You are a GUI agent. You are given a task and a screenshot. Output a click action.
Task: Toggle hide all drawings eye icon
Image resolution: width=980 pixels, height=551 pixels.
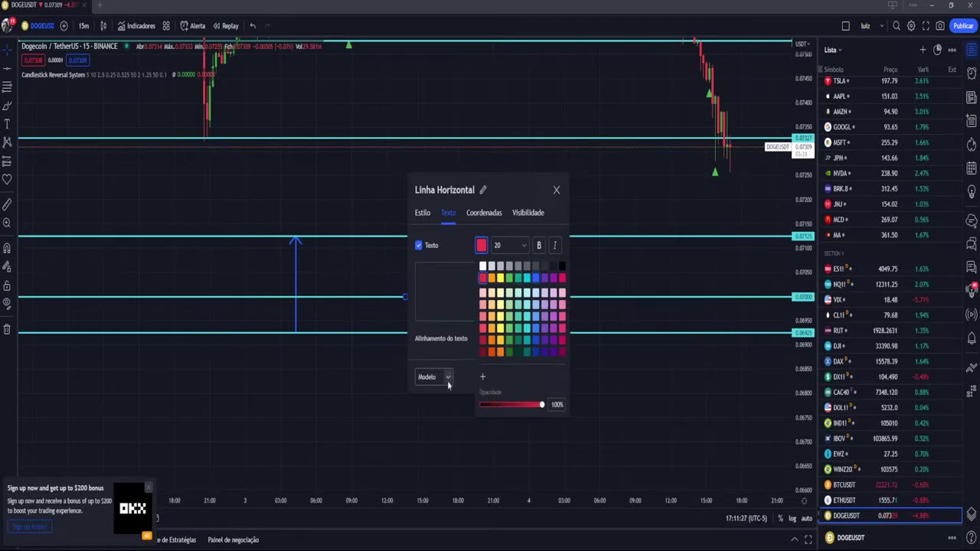7,304
